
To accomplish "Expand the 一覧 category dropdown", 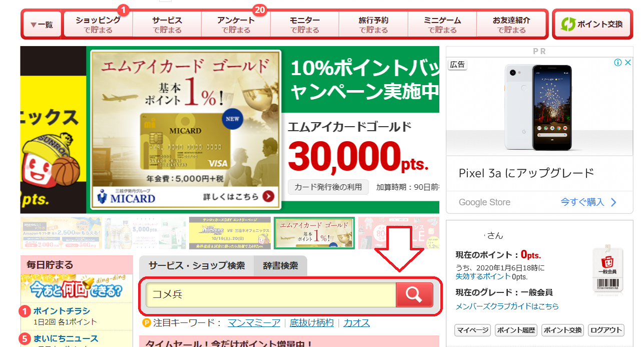I will coord(42,24).
